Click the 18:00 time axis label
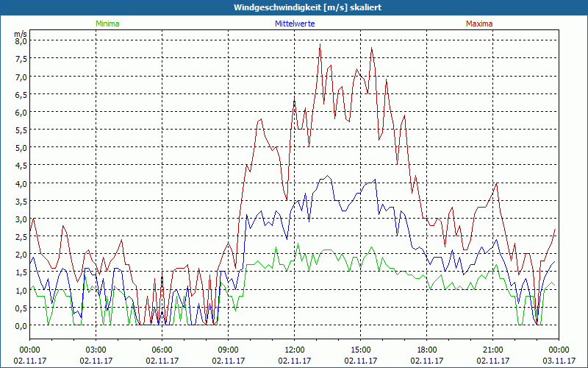Screen dimensions: 588x368 (x=427, y=350)
